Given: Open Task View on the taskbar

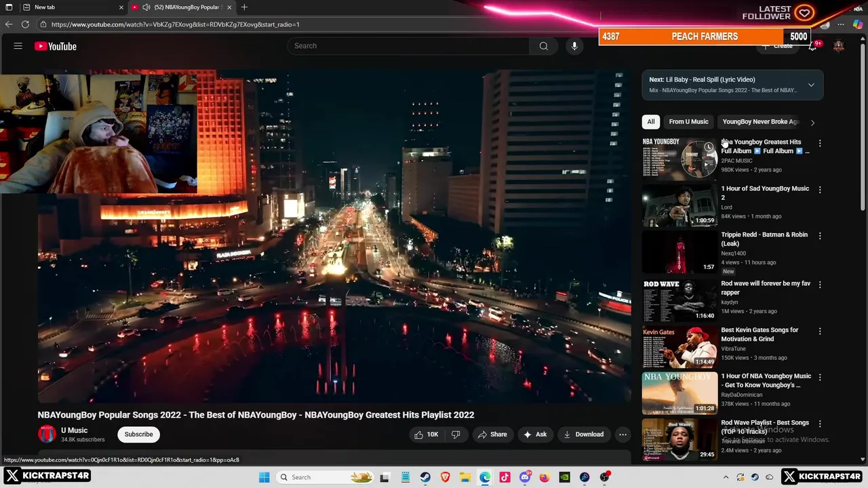Looking at the screenshot, I should (384, 477).
